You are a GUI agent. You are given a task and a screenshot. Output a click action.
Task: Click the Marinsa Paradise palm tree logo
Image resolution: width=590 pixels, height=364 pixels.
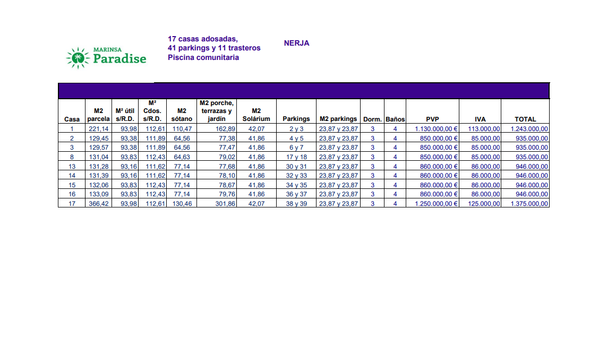tap(79, 58)
